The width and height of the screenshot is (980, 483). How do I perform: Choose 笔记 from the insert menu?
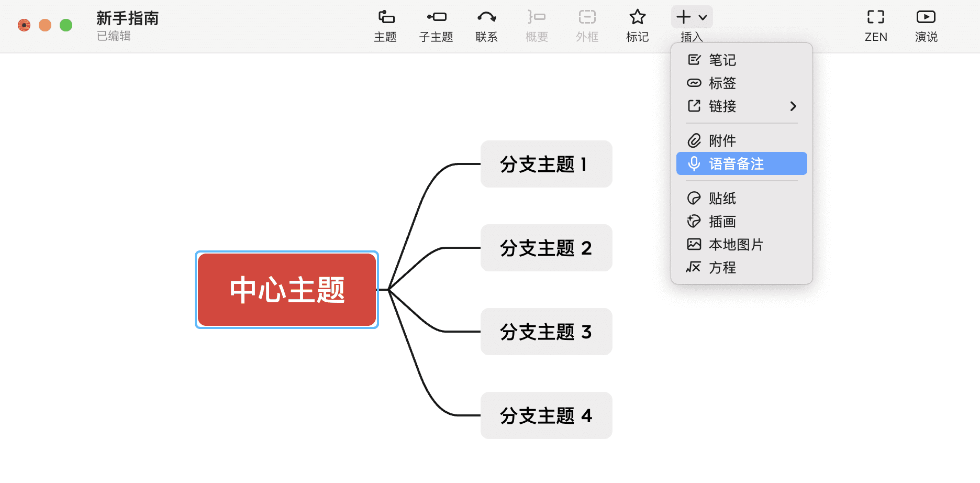point(722,60)
